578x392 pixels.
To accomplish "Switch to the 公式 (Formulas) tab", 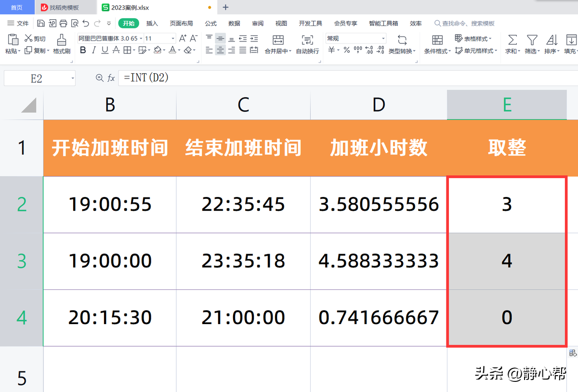I will point(211,23).
